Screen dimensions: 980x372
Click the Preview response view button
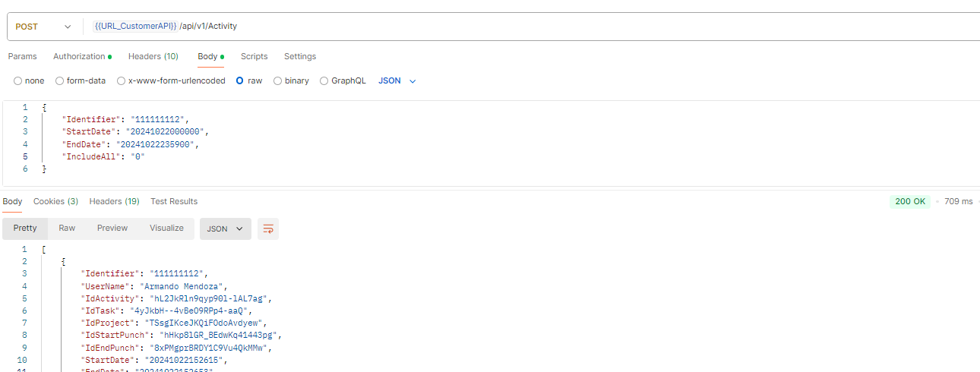coord(112,228)
